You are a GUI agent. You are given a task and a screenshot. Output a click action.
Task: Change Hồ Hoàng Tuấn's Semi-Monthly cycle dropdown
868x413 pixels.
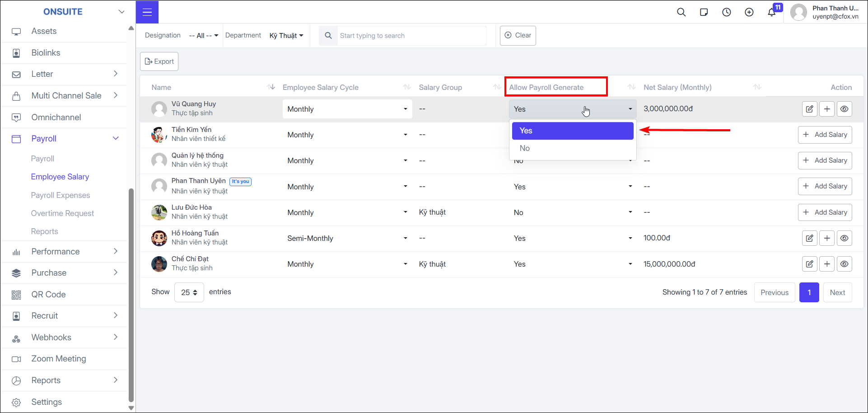[x=347, y=238]
